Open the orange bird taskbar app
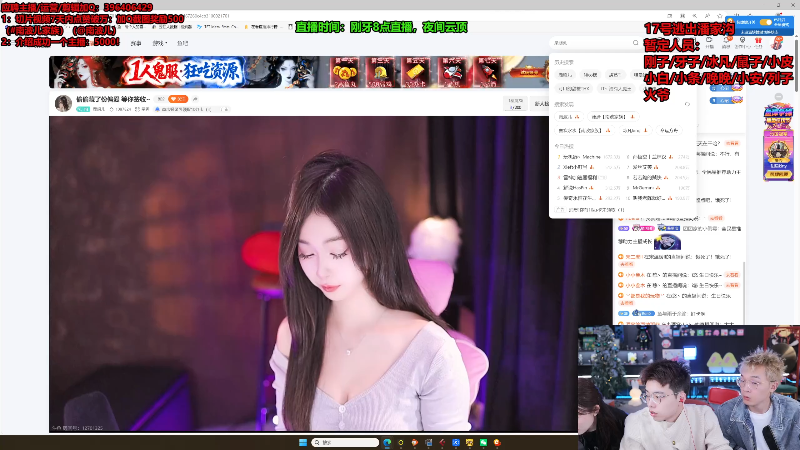Screen dimensions: 800x450 [415, 442]
